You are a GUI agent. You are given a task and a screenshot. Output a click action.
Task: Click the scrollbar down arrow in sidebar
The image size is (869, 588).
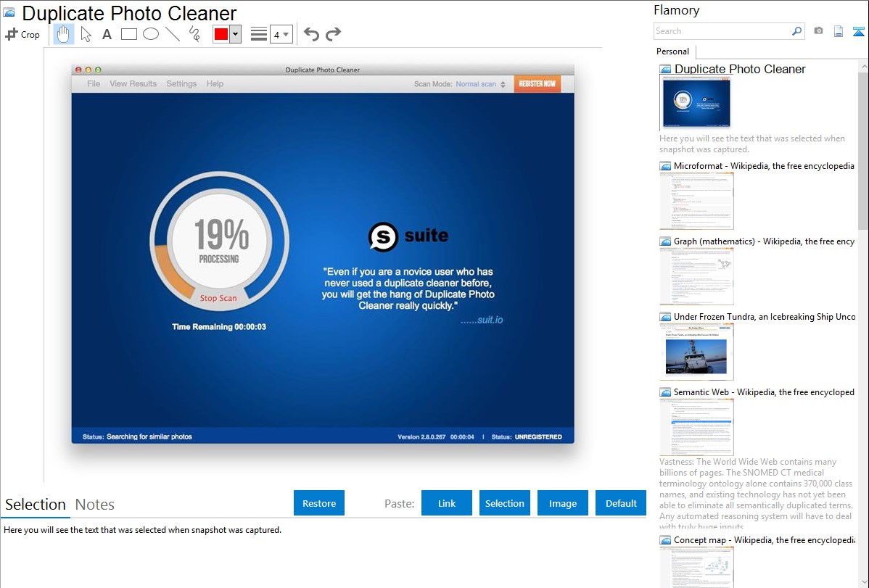[x=863, y=581]
